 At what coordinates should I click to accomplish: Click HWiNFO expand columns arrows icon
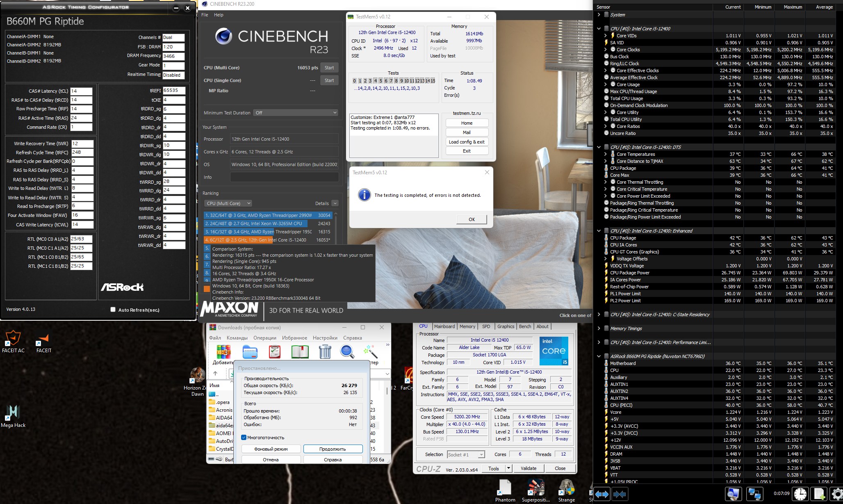point(601,494)
